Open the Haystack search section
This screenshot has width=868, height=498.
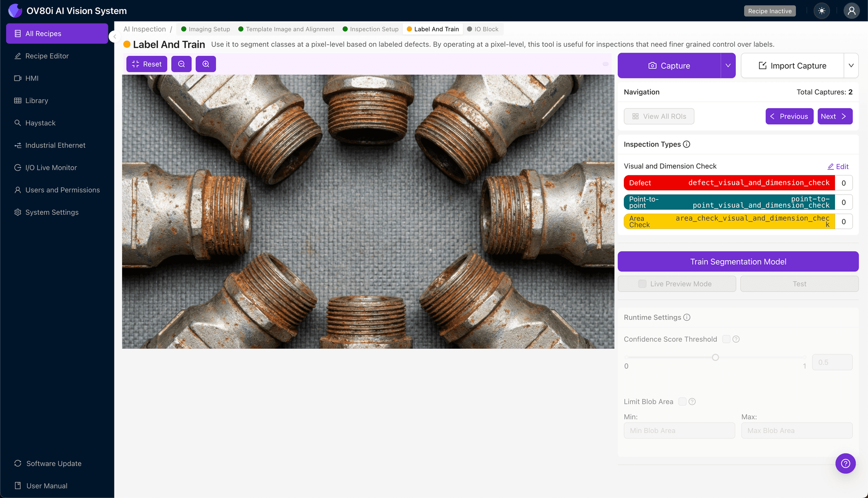point(41,122)
